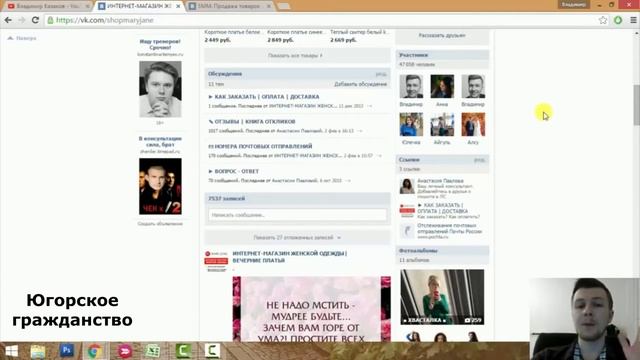The image size is (640, 360).
Task: Click the В консультации сила, брат ad image
Action: [x=160, y=186]
